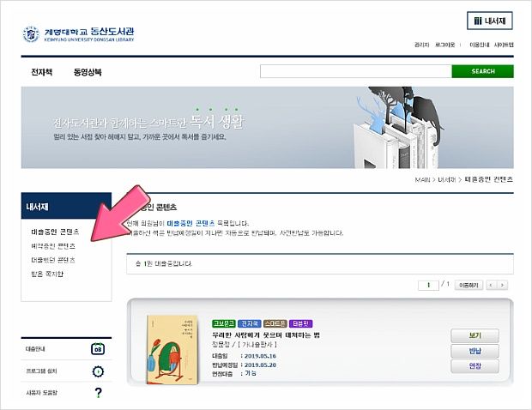Screen dimensions: 532x410
Task: Click the 연장 button to extend the loan
Action: point(475,366)
